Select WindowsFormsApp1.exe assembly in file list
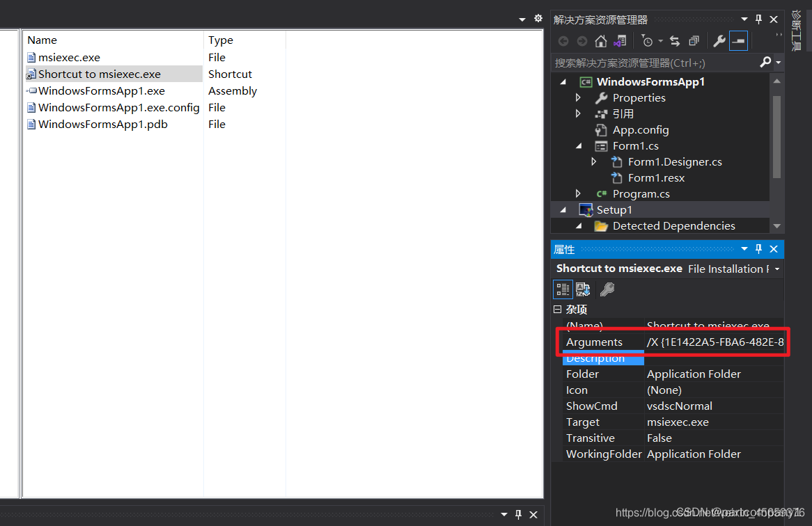812x526 pixels. (x=102, y=90)
